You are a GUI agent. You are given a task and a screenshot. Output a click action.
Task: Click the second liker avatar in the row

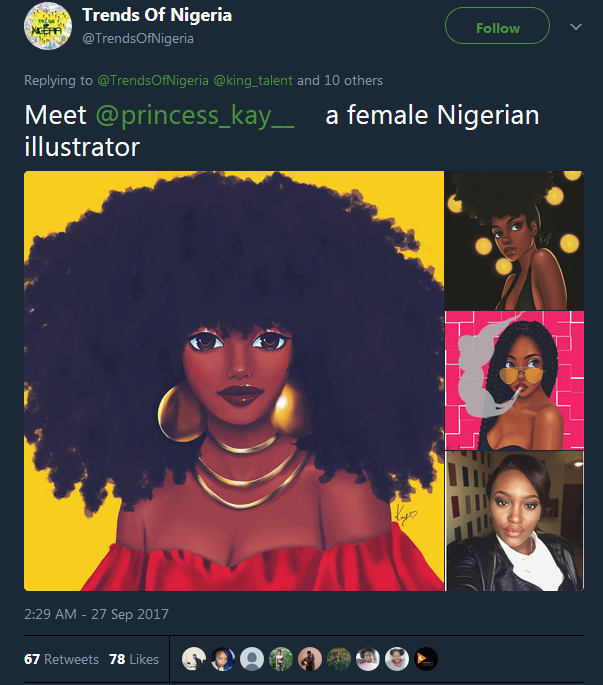[x=223, y=659]
